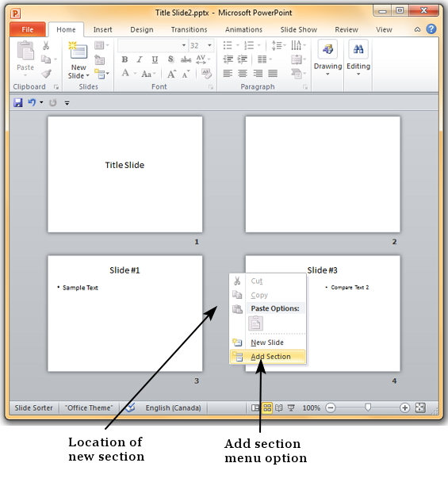Open PowerPoint Help question mark
The image size is (448, 482).
click(431, 29)
